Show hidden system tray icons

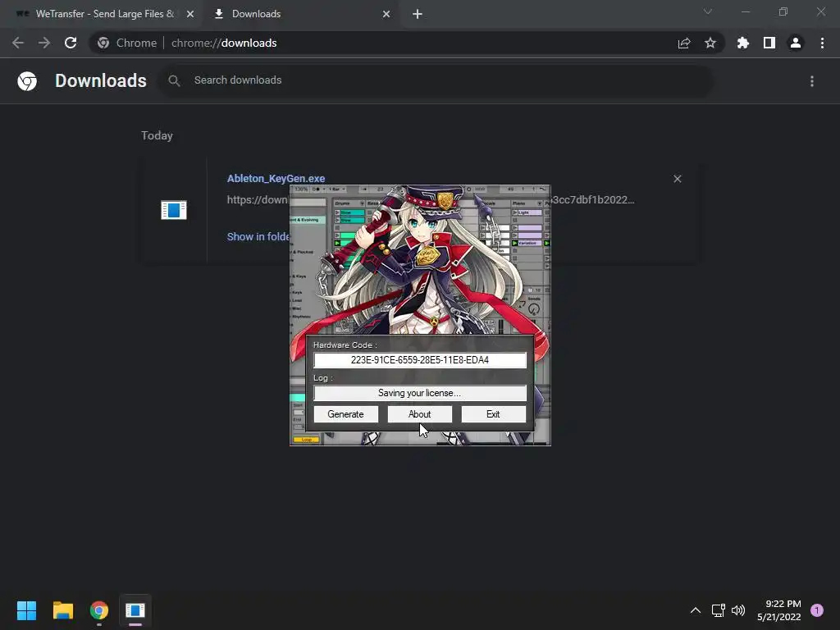[696, 610]
